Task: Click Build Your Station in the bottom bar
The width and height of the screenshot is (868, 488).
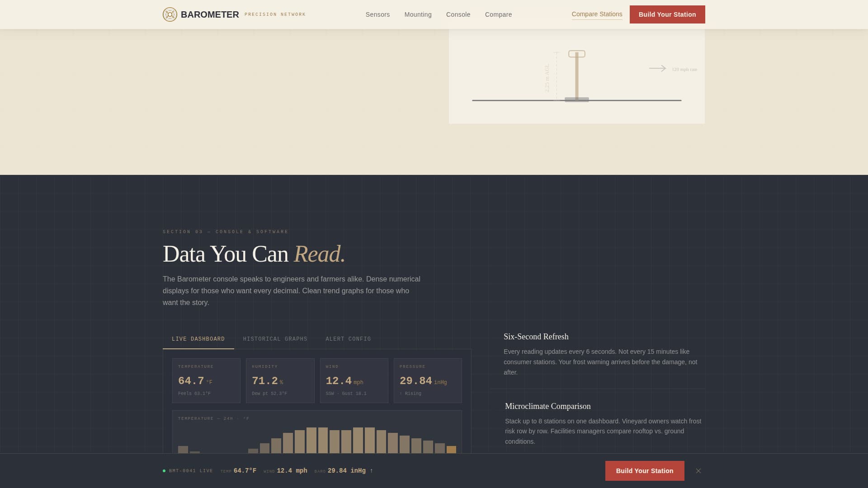Action: [x=645, y=470]
